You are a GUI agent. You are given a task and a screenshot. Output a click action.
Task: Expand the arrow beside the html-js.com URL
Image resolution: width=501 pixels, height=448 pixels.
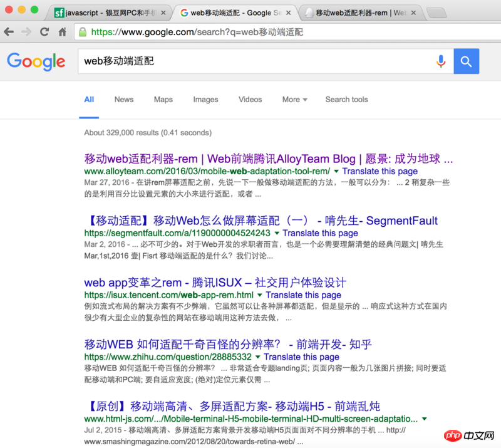click(425, 419)
